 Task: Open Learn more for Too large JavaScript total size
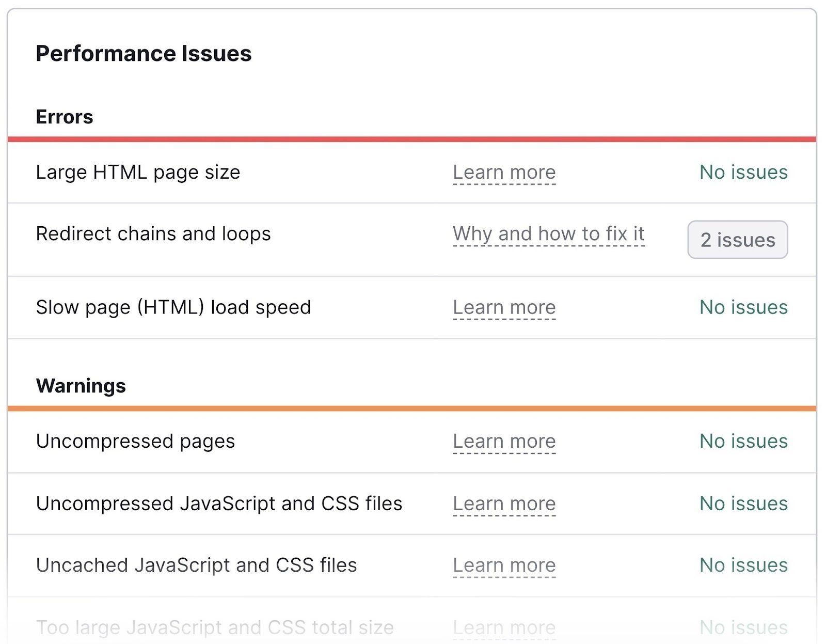click(x=504, y=627)
